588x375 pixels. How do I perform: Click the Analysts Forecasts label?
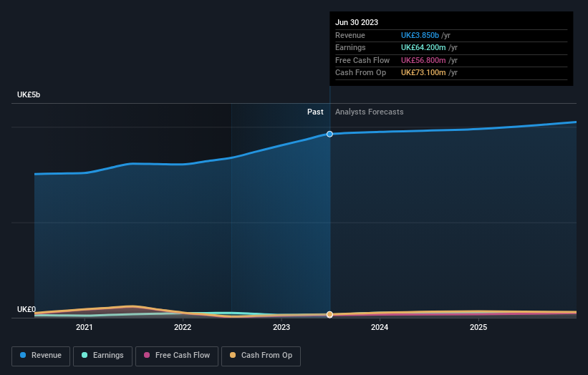(369, 112)
